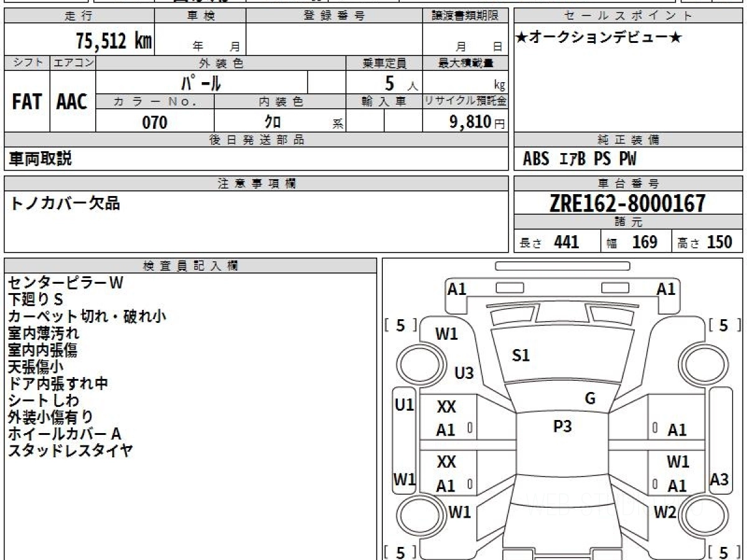Select the シフト column header
This screenshot has height=560, width=747.
(x=27, y=63)
